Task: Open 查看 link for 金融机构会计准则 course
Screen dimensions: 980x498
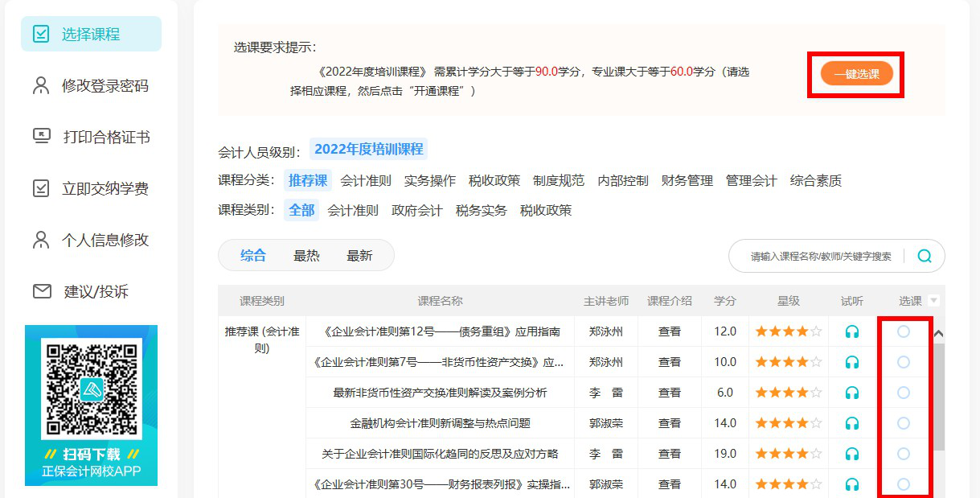Action: tap(669, 422)
